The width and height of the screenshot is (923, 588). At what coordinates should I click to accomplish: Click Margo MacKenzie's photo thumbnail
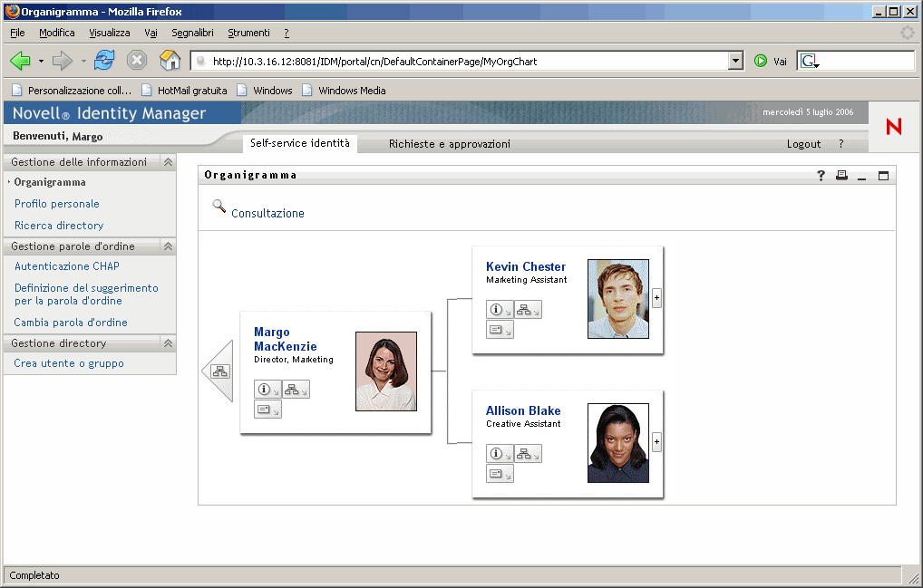(386, 371)
